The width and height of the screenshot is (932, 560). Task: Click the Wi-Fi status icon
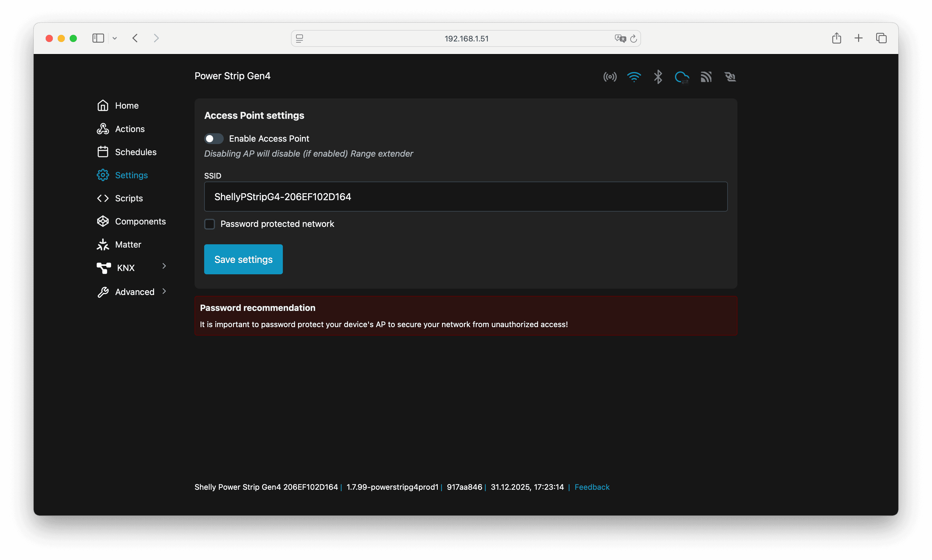634,77
